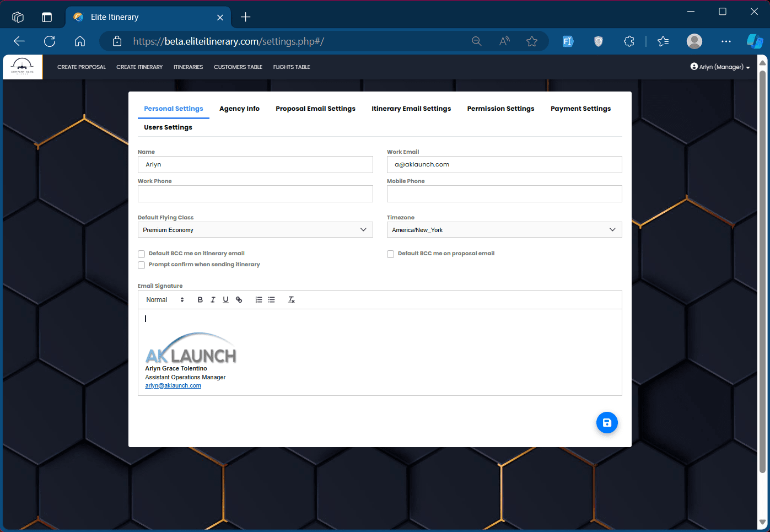The height and width of the screenshot is (532, 770).
Task: Create an ordered list in signature
Action: tap(259, 300)
